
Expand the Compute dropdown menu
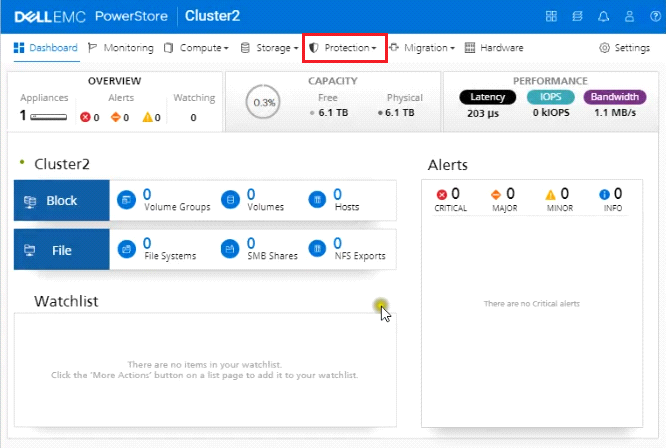[196, 48]
